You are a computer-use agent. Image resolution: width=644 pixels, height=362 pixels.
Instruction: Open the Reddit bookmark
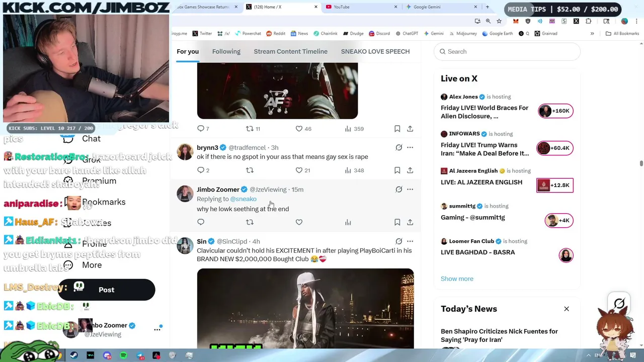pos(276,34)
